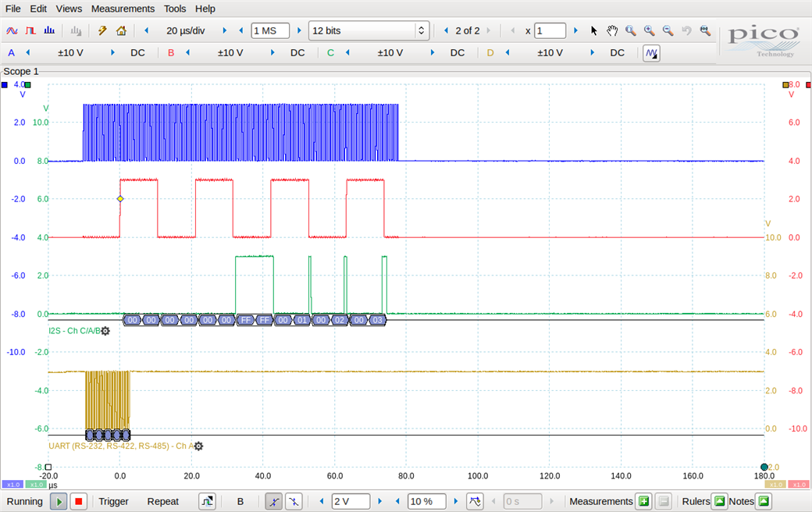Open Channel B DC coupling selector
812x512 pixels.
297,53
